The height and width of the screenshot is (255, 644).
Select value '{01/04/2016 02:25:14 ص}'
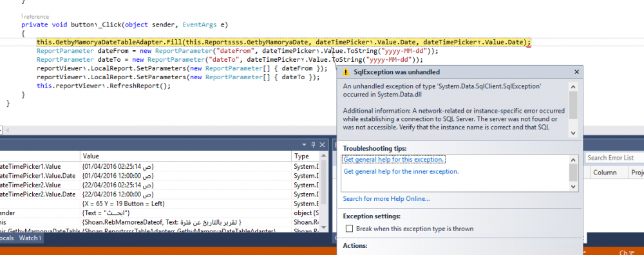[x=118, y=167]
